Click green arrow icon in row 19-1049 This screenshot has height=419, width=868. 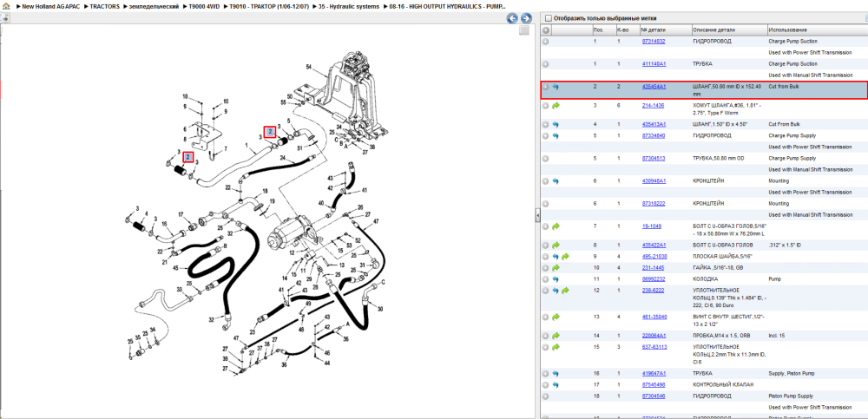[x=556, y=226]
